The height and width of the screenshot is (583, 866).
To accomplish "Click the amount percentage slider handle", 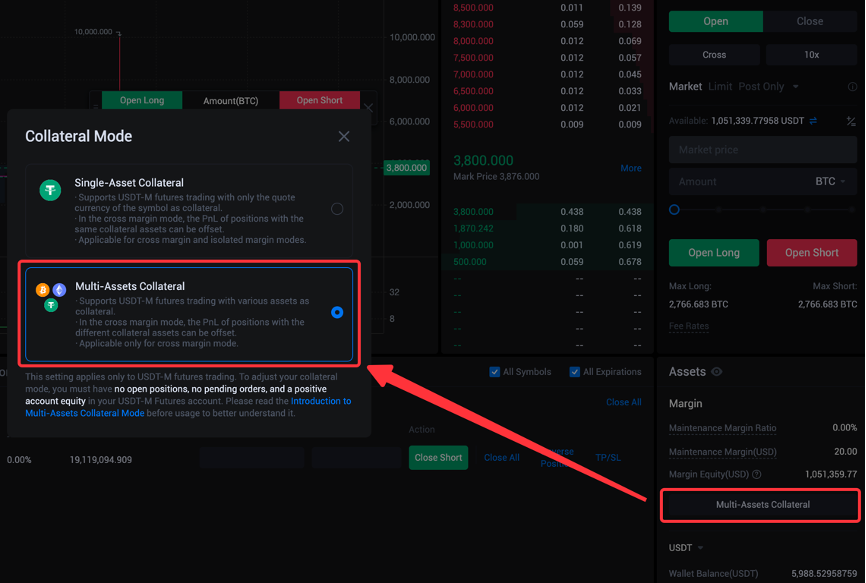I will pos(674,210).
